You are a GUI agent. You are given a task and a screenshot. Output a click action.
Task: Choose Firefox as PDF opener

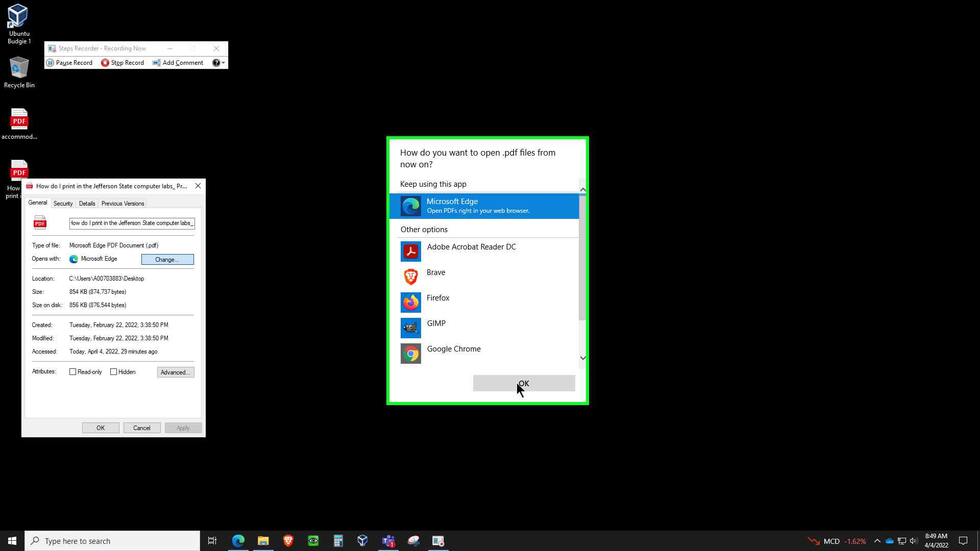coord(484,302)
